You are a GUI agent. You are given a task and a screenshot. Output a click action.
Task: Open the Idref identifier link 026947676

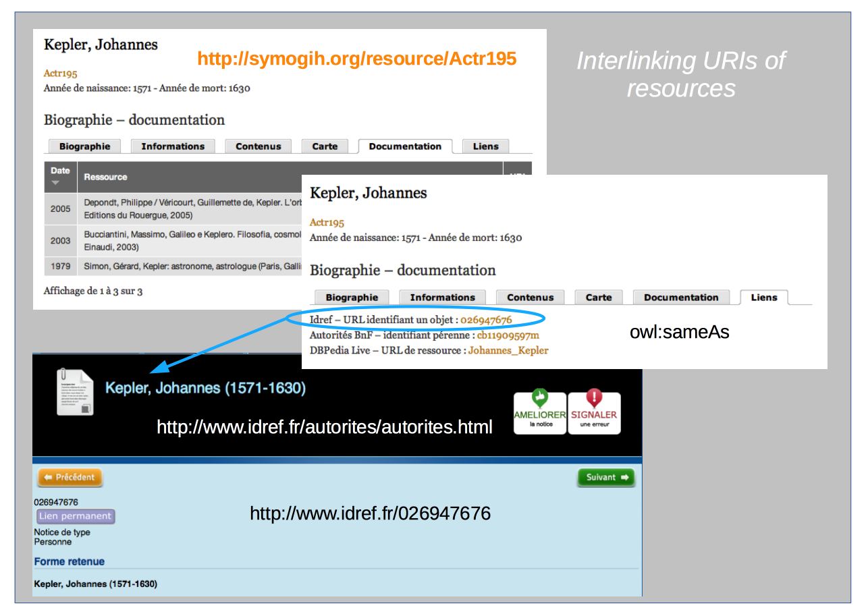click(486, 320)
